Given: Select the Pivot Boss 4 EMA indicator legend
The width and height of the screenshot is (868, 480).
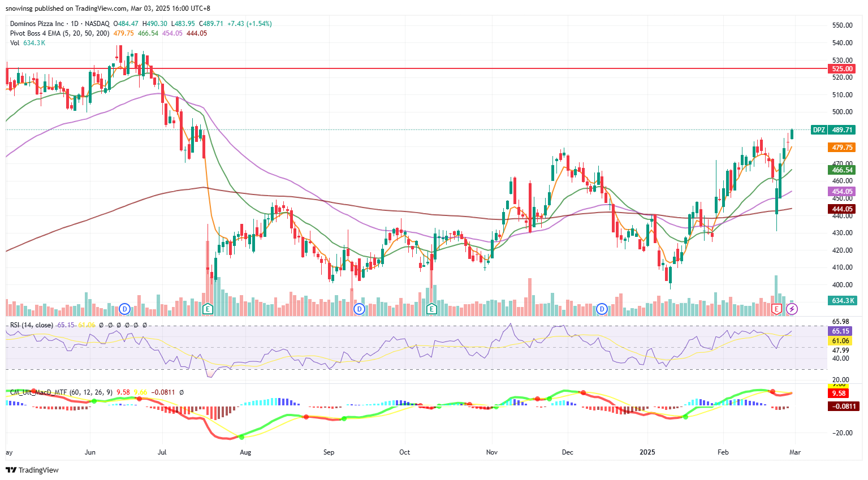Looking at the screenshot, I should tap(60, 33).
